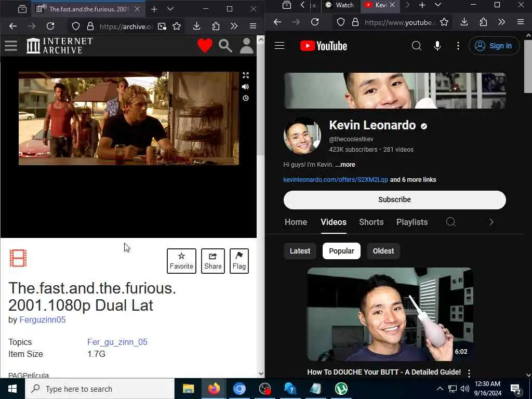532x399 pixels.
Task: Flag this archive item
Action: 239,261
